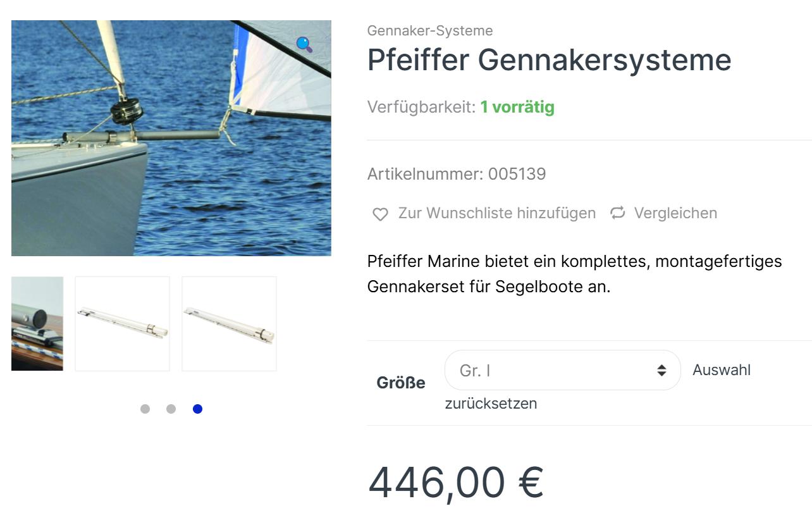The height and width of the screenshot is (513, 812).
Task: Click the Artikelnummer 005139 text
Action: click(456, 174)
